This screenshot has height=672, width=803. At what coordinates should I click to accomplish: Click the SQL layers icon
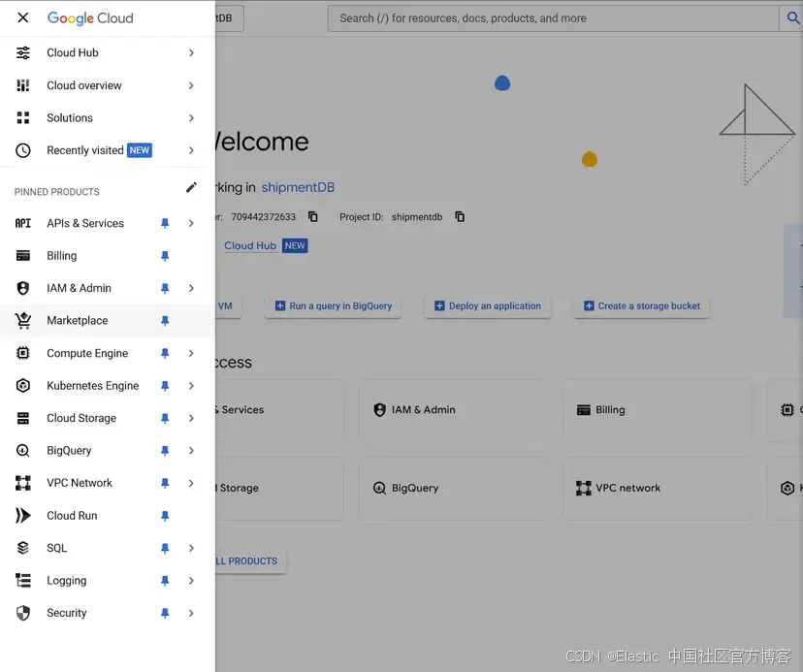23,548
